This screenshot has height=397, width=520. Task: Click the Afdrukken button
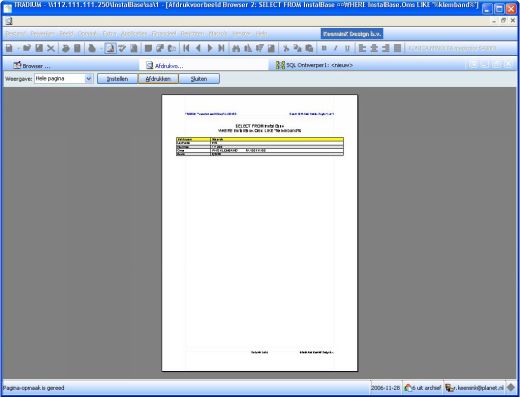click(x=158, y=79)
